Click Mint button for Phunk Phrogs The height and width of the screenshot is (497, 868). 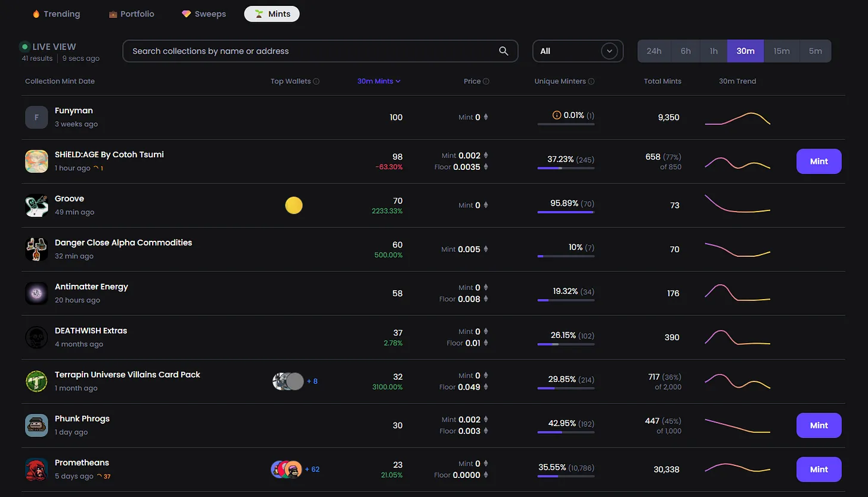coord(819,425)
